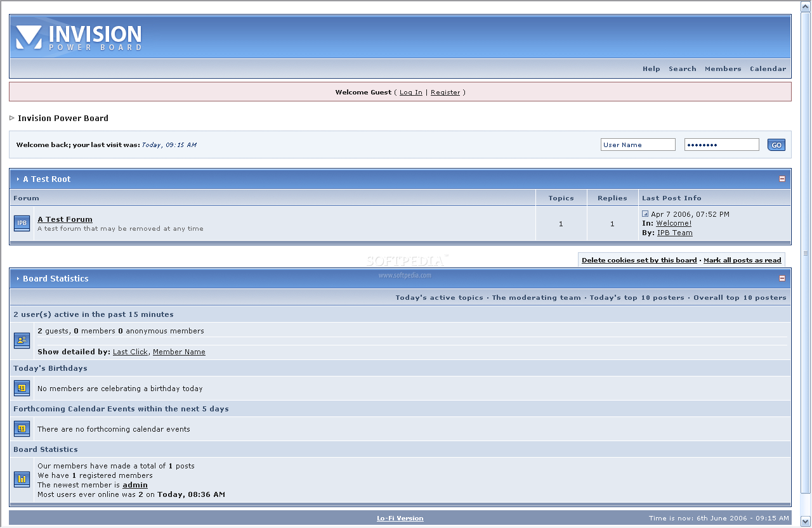View Today's active topics
This screenshot has width=812, height=528.
[x=439, y=297]
